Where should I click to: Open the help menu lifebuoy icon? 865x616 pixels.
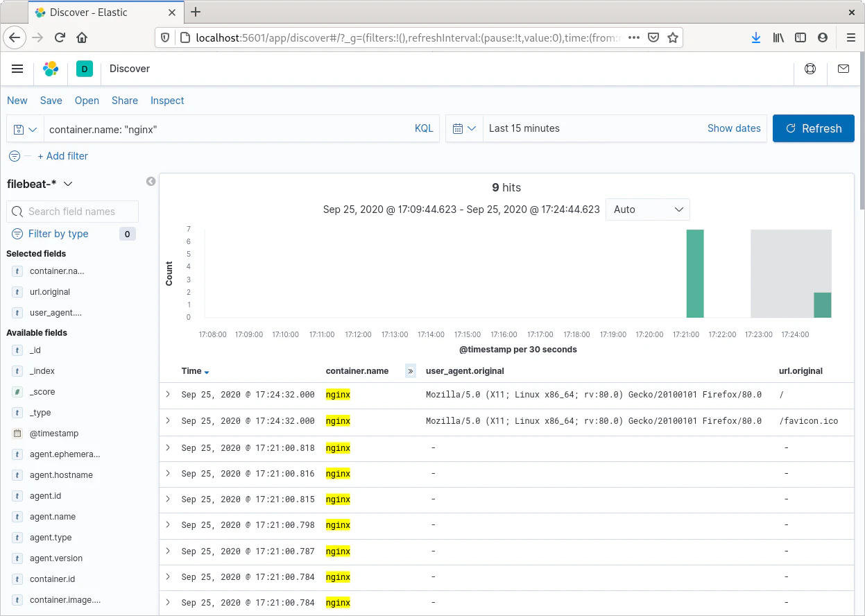pyautogui.click(x=810, y=69)
